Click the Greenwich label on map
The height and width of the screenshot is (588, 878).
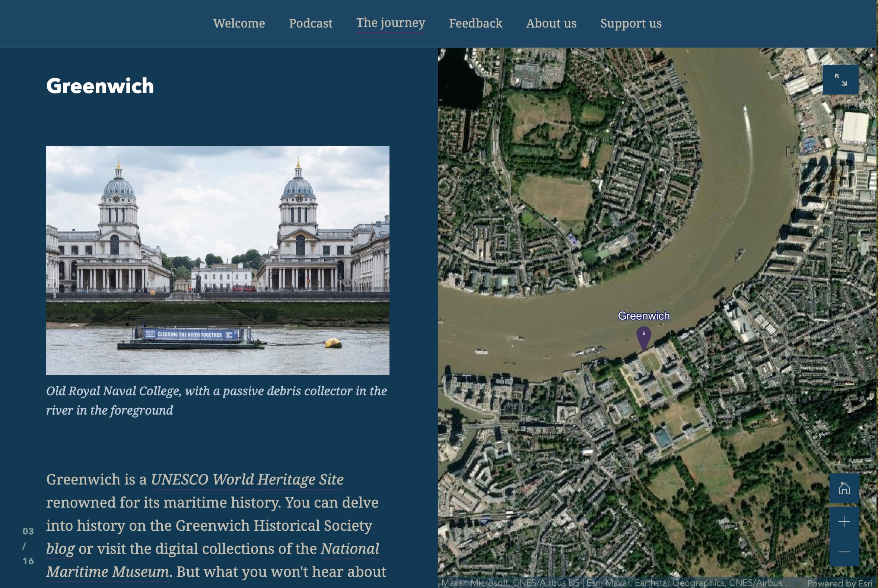click(643, 316)
